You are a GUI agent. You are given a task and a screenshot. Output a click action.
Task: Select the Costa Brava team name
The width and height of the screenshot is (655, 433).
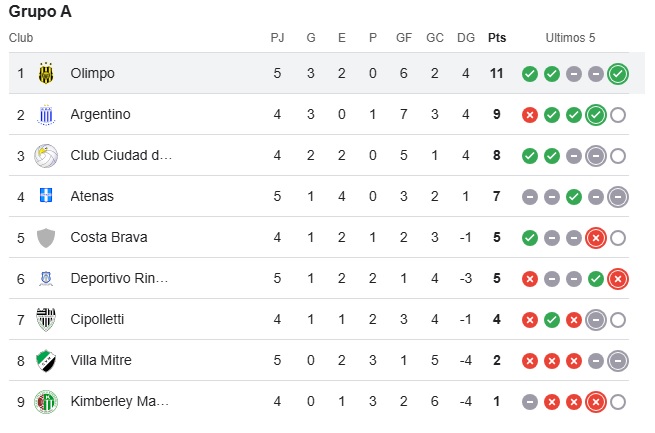pos(109,237)
